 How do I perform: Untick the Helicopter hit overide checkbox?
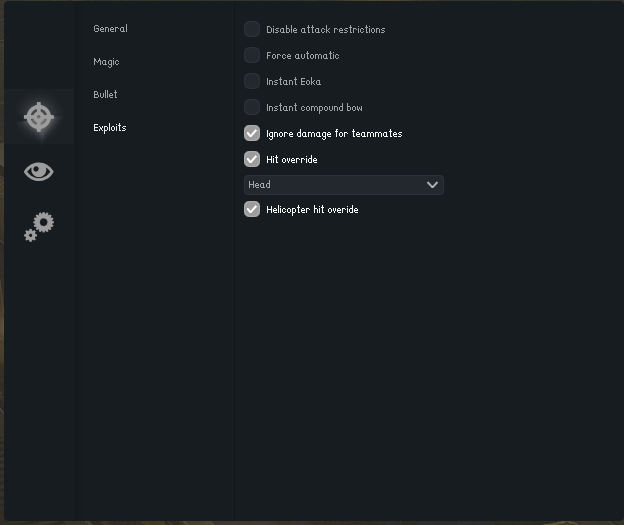pos(252,210)
